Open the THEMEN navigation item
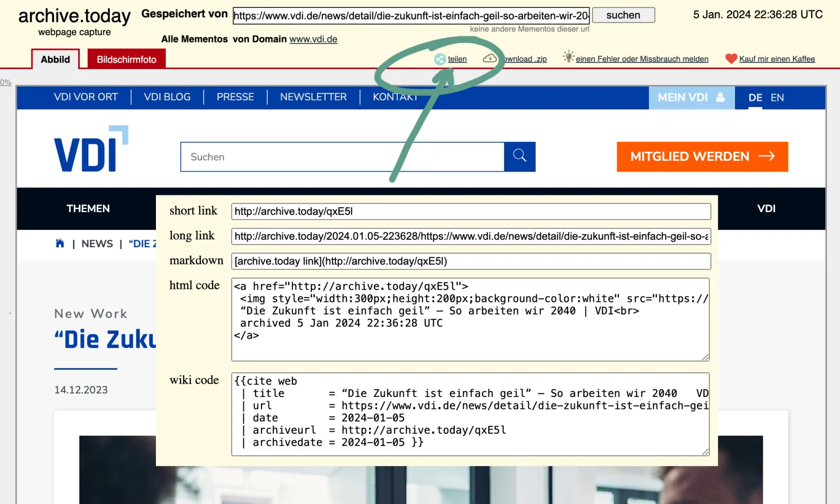Image resolution: width=840 pixels, height=504 pixels. point(88,208)
